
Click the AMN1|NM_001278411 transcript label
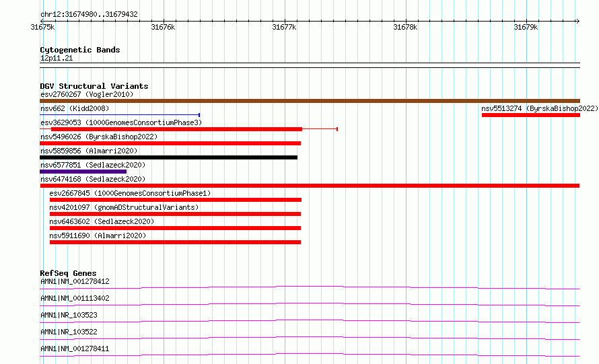coord(75,349)
